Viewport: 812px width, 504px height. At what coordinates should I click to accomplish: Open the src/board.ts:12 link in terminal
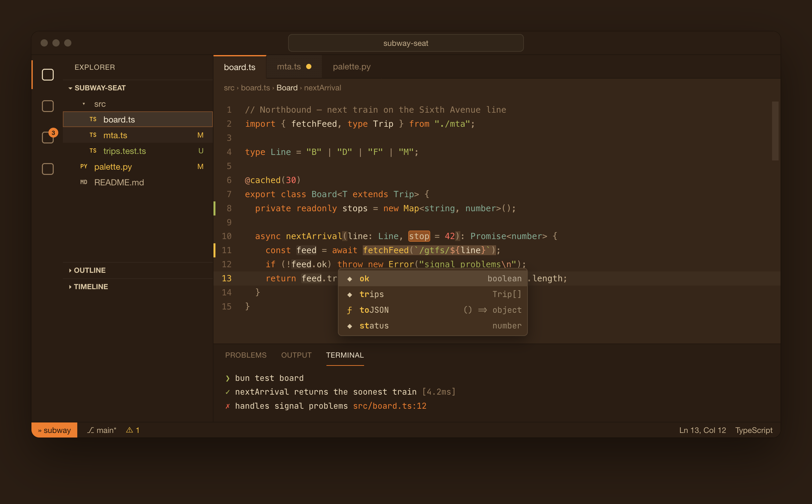pos(390,406)
